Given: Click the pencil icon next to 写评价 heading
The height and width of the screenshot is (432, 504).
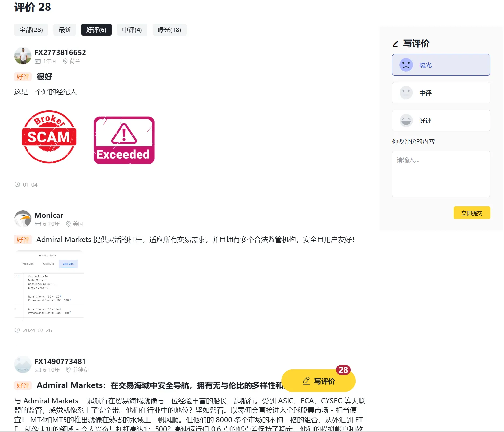Looking at the screenshot, I should tap(395, 44).
